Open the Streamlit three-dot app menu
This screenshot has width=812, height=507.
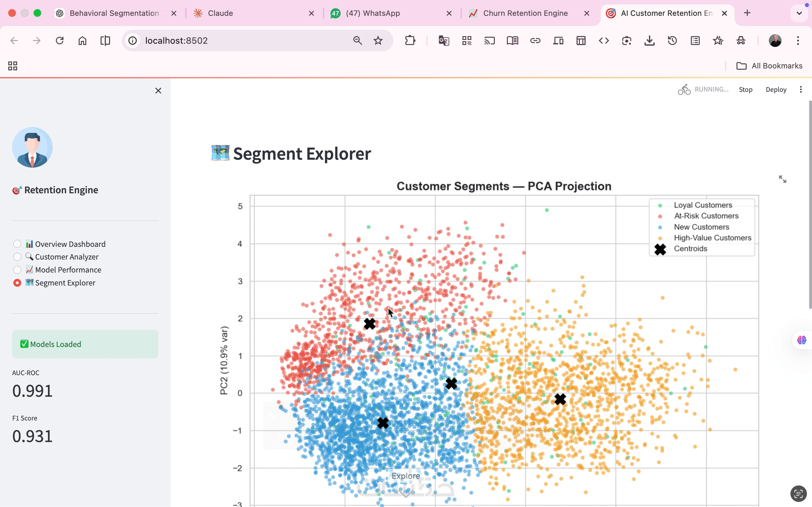801,90
